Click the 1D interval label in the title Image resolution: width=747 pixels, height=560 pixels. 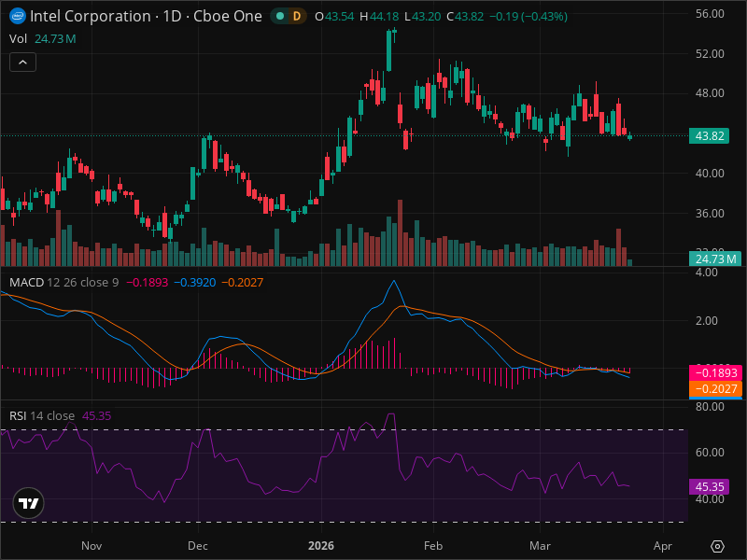point(172,16)
